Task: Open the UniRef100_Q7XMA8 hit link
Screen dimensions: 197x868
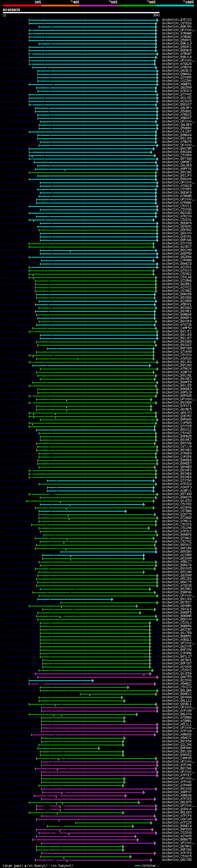Action: (x=177, y=280)
